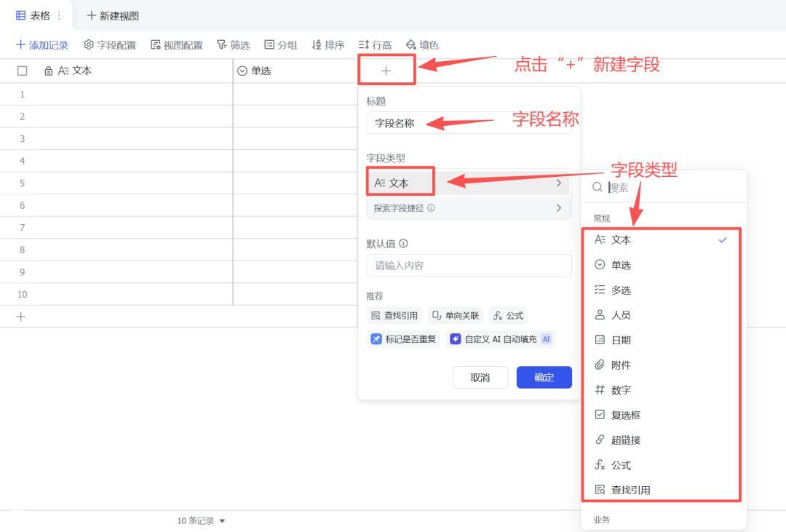Open the 字段类型 dropdown showing 文本
Viewport: 786px width, 532px height.
coord(469,180)
